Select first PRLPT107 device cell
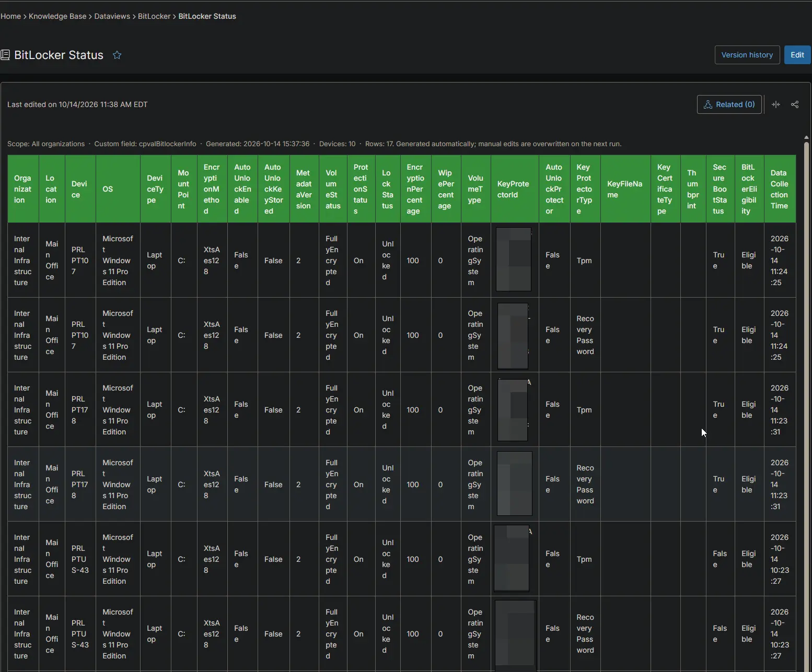 [x=80, y=261]
